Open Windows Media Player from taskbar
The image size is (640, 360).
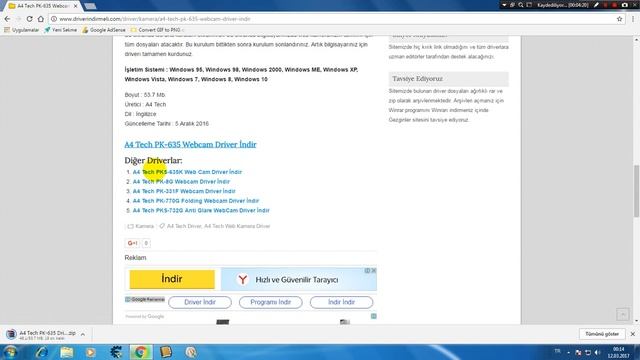(91, 352)
